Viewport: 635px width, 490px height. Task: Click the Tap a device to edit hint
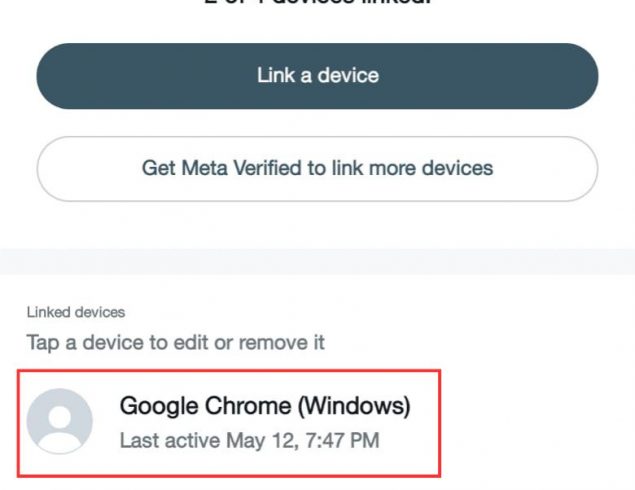point(175,343)
